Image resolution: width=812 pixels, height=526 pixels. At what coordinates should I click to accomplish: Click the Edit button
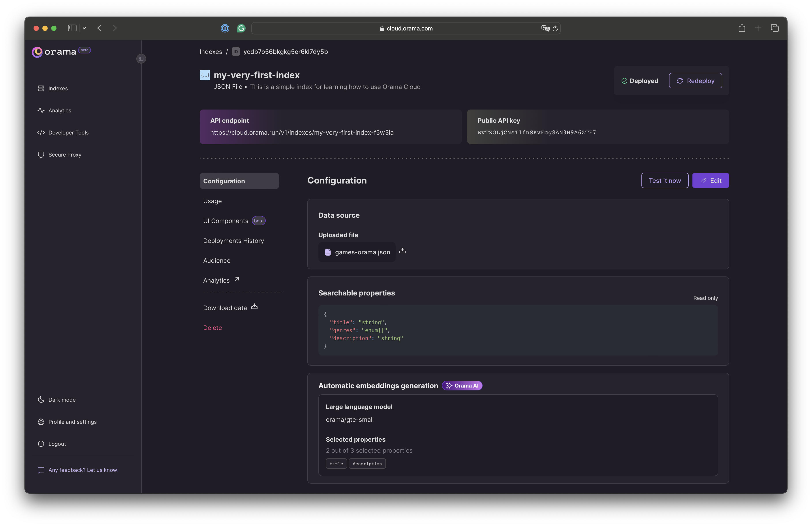pos(711,181)
